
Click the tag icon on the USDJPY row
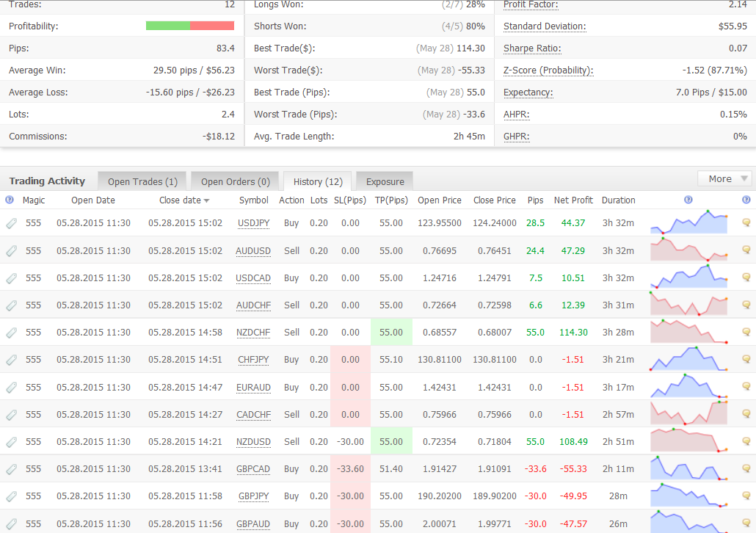coord(12,223)
